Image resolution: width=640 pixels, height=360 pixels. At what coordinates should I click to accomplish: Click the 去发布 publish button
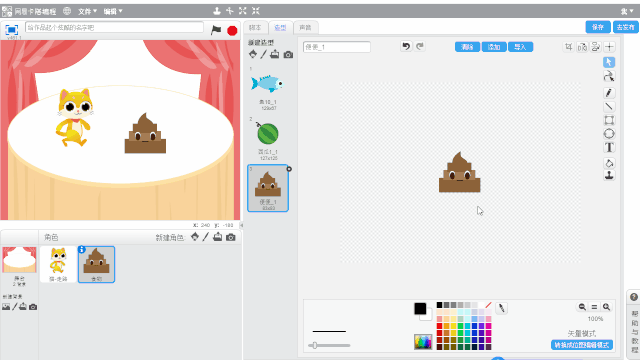click(x=625, y=27)
